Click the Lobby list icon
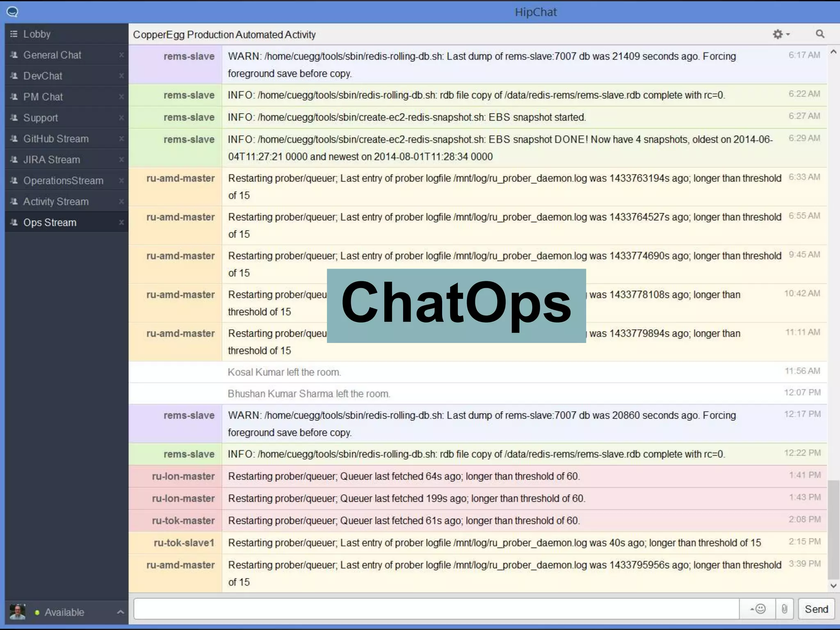Image resolution: width=840 pixels, height=630 pixels. pyautogui.click(x=14, y=34)
